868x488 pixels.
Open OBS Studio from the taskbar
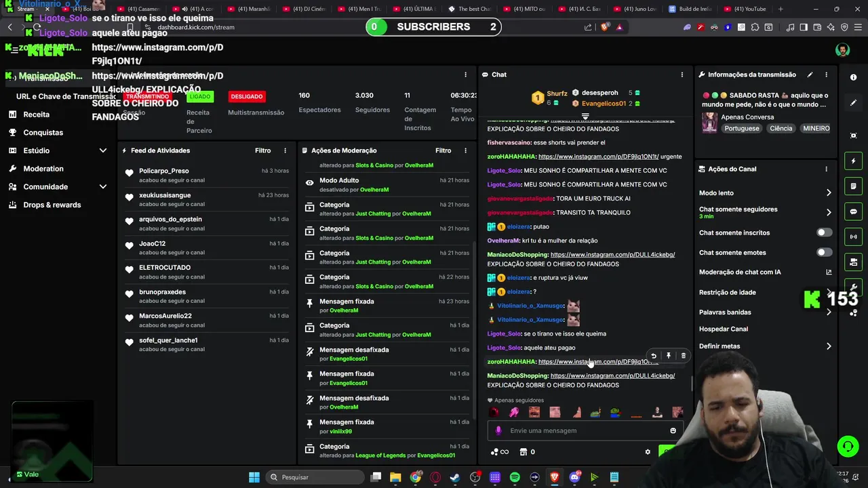coord(475,477)
